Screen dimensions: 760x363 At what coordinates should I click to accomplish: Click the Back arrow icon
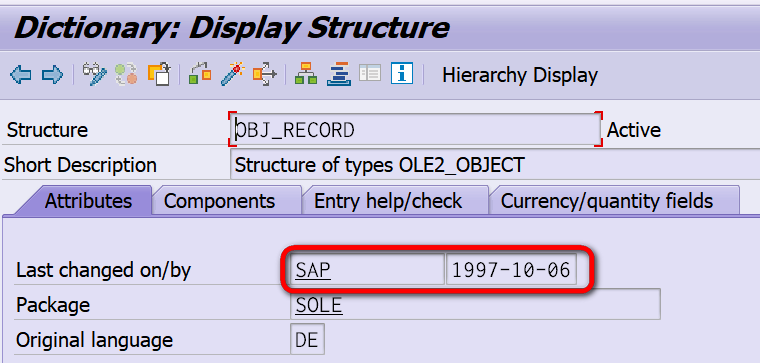(20, 75)
